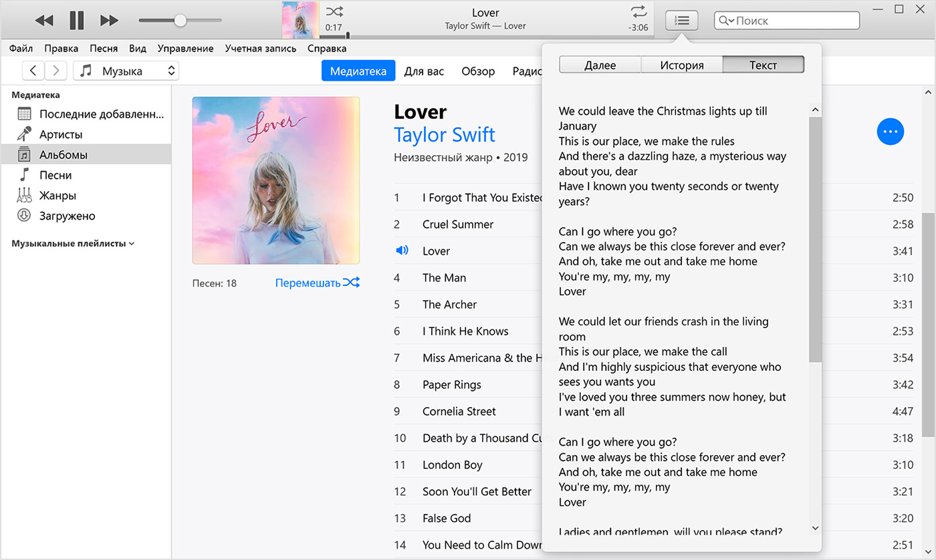Open the Песня menu

(x=104, y=49)
